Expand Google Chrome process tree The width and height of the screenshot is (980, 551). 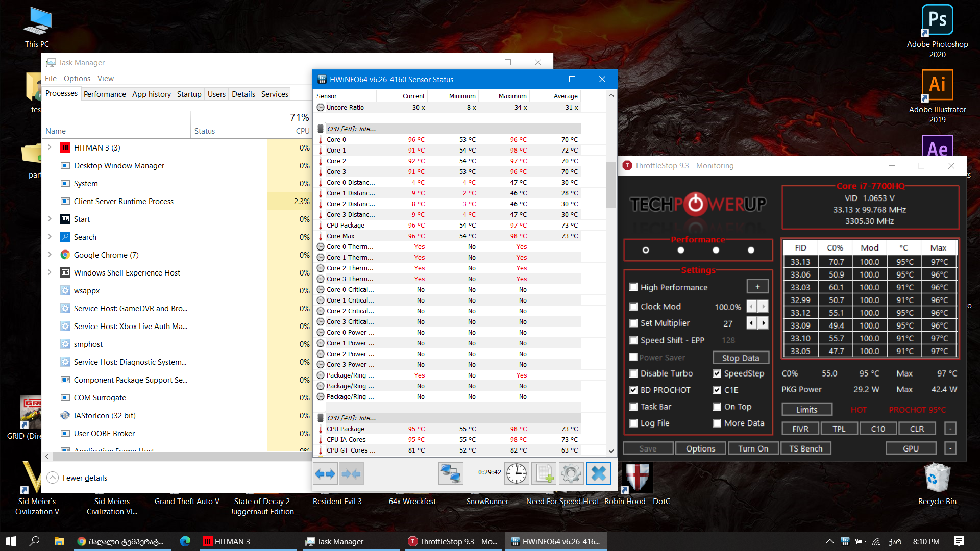(x=50, y=255)
